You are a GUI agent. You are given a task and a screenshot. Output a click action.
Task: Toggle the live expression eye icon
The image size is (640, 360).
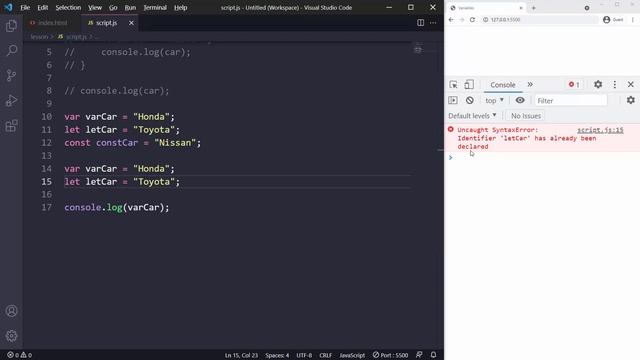tap(520, 100)
